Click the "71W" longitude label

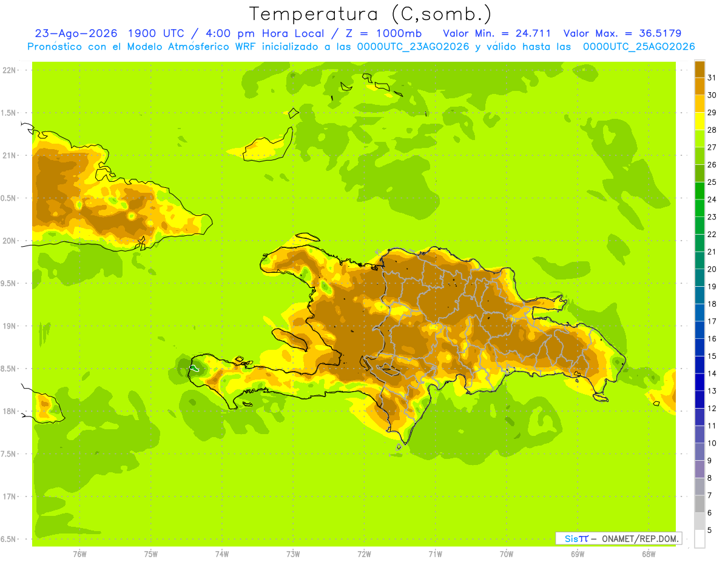pos(435,554)
